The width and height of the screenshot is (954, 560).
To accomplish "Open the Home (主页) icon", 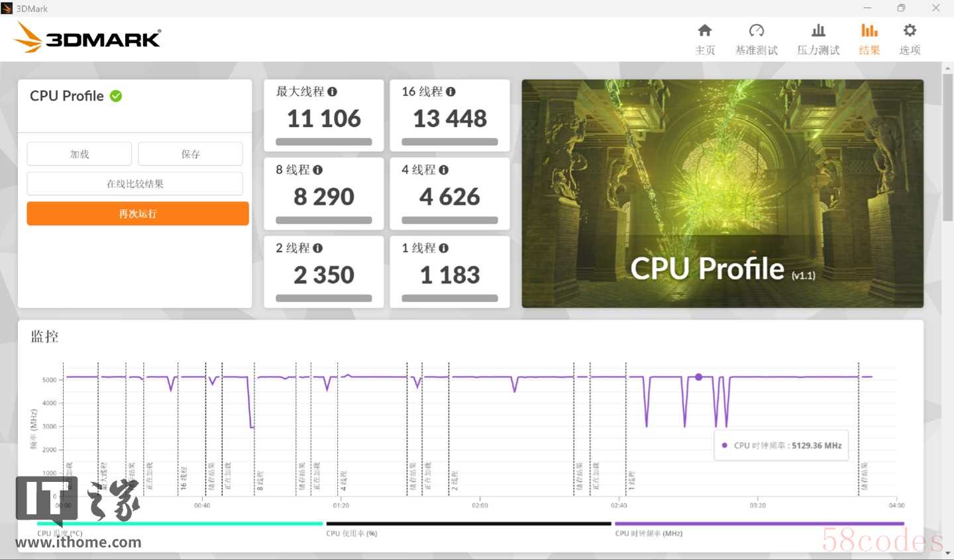I will tap(705, 31).
